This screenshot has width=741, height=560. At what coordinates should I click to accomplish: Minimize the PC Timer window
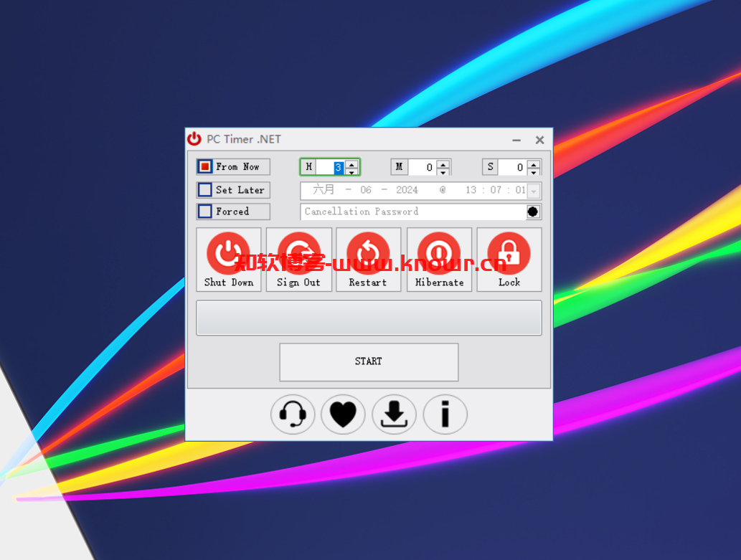pos(516,140)
